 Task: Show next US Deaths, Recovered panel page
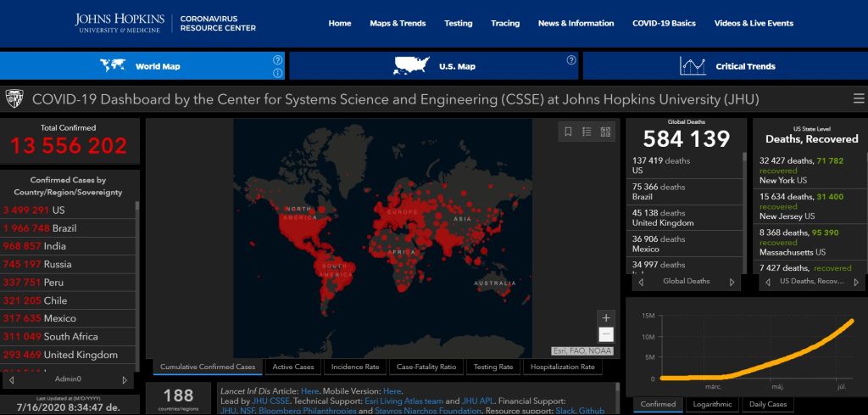click(856, 282)
